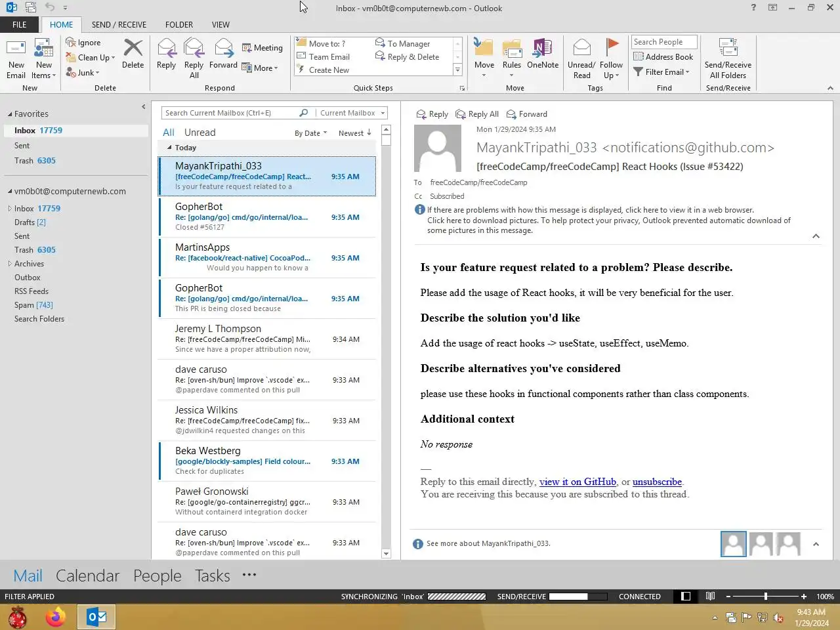Screen dimensions: 840x630
Task: Click Forward in the reading pane
Action: coord(528,114)
